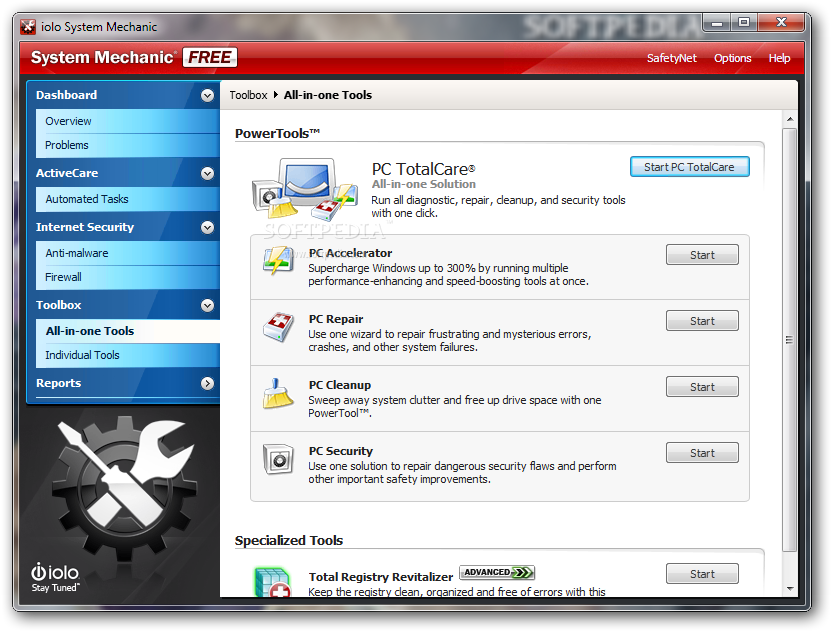Viewport: 832px width, 632px height.
Task: Collapse the ActiveCare section
Action: click(207, 173)
